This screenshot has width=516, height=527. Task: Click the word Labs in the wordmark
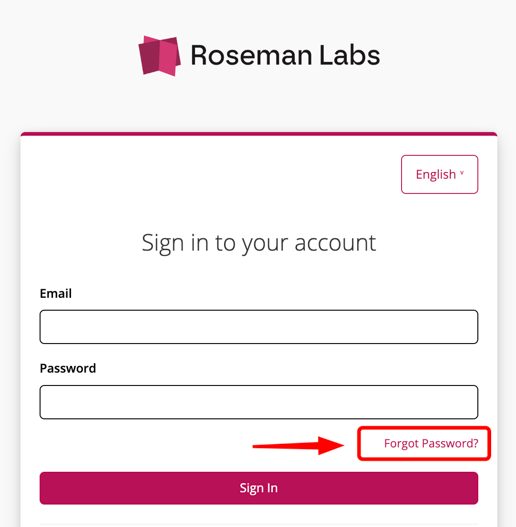[x=350, y=55]
